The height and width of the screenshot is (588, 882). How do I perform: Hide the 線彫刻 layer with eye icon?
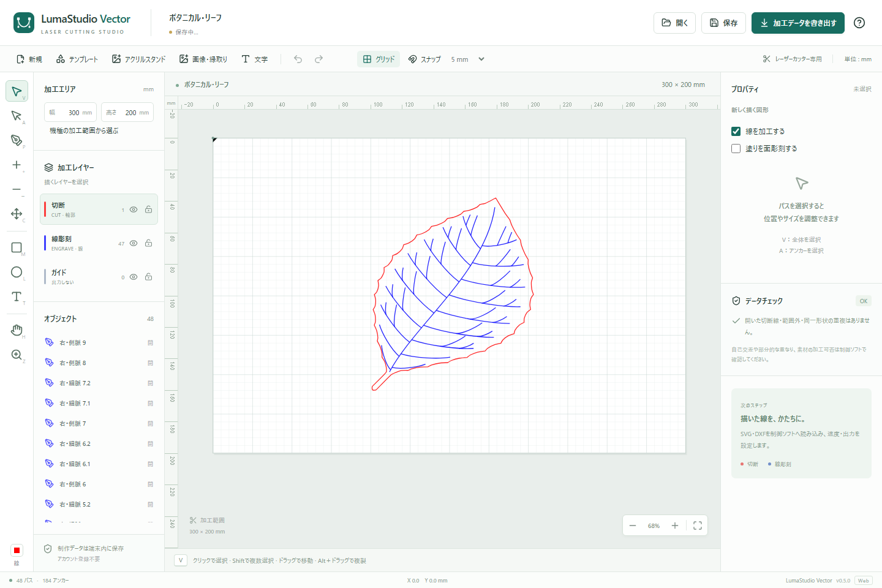tap(134, 243)
